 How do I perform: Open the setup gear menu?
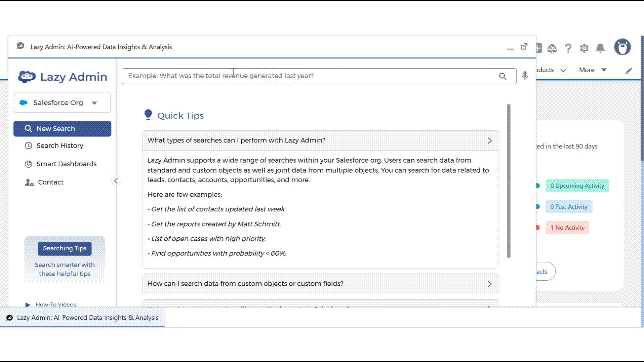[584, 48]
